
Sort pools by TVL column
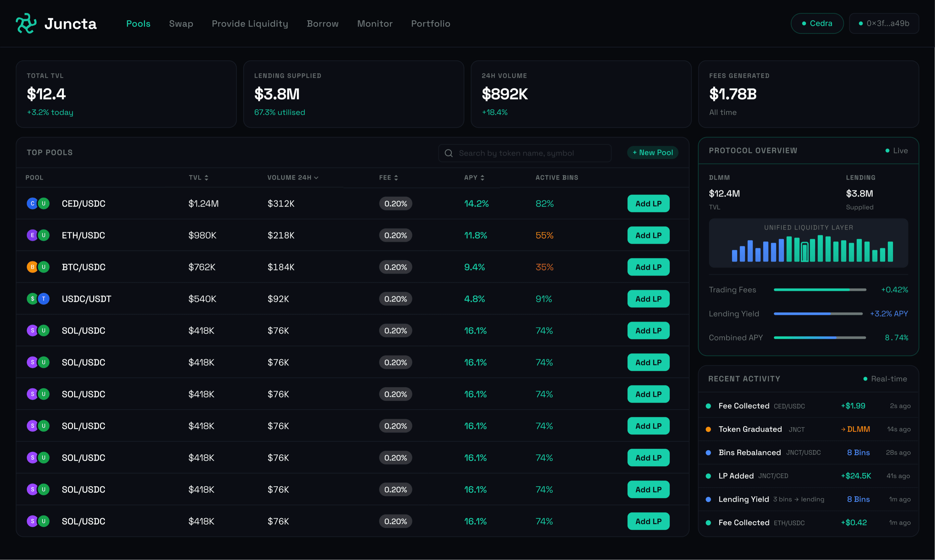point(199,178)
